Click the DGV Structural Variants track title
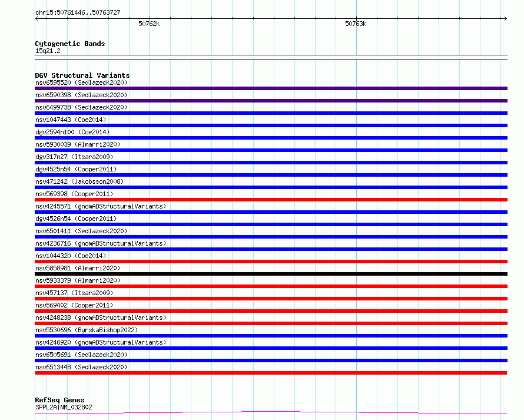 click(x=82, y=75)
